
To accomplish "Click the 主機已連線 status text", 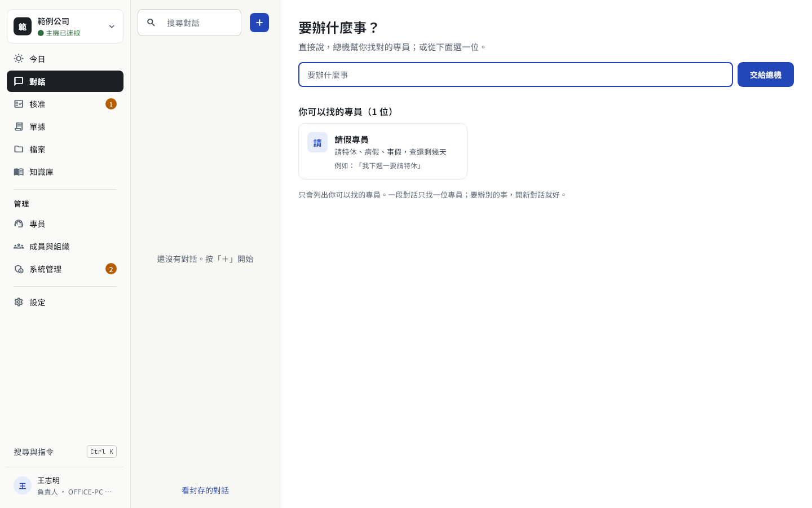I will click(x=63, y=33).
